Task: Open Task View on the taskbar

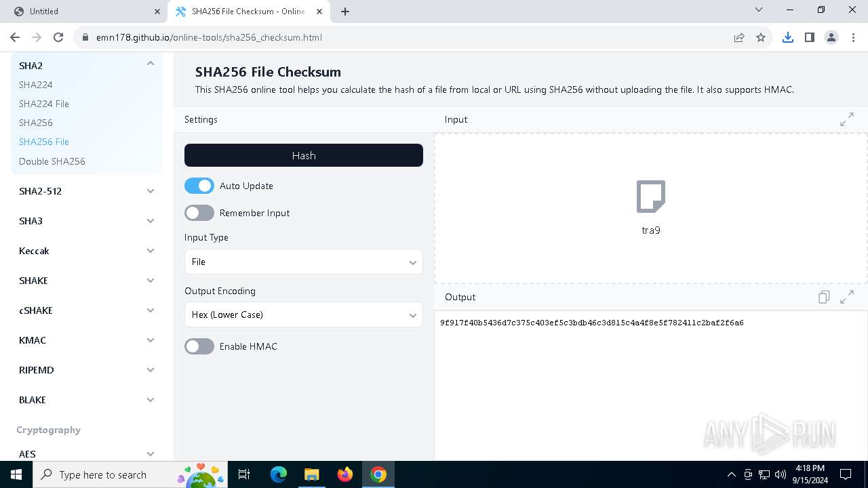Action: point(245,474)
